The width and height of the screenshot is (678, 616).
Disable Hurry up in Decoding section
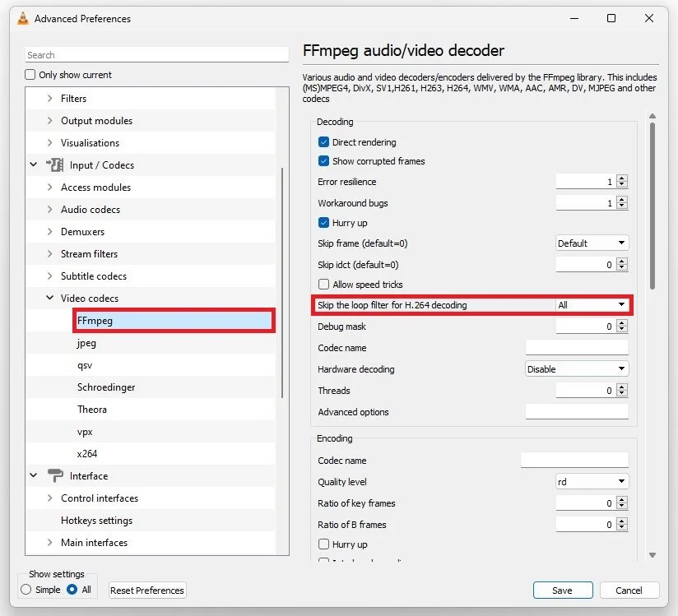point(323,223)
